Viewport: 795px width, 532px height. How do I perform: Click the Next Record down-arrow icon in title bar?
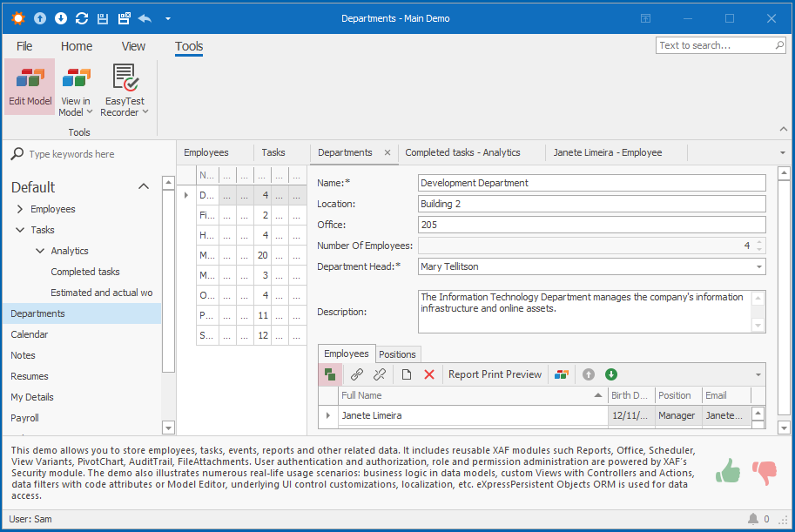(61, 19)
